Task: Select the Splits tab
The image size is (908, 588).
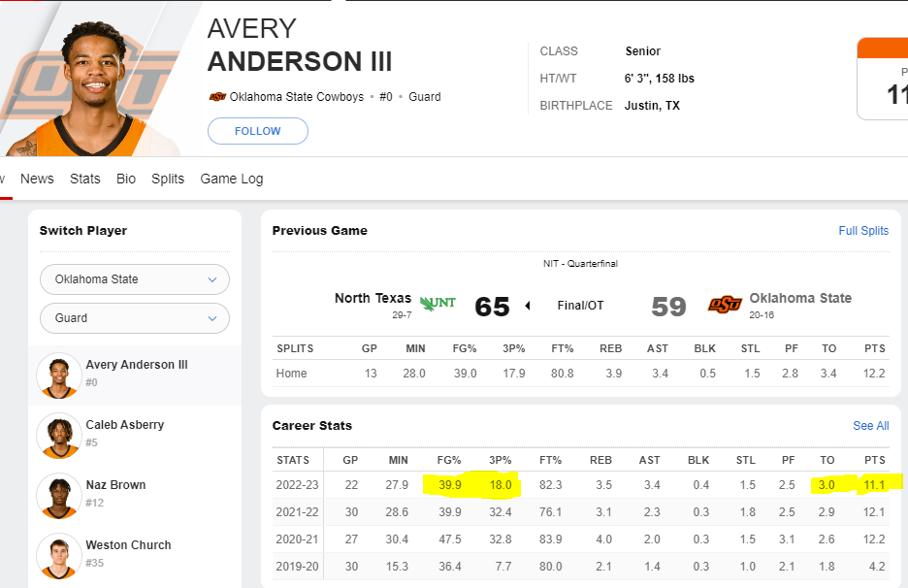Action: [168, 179]
